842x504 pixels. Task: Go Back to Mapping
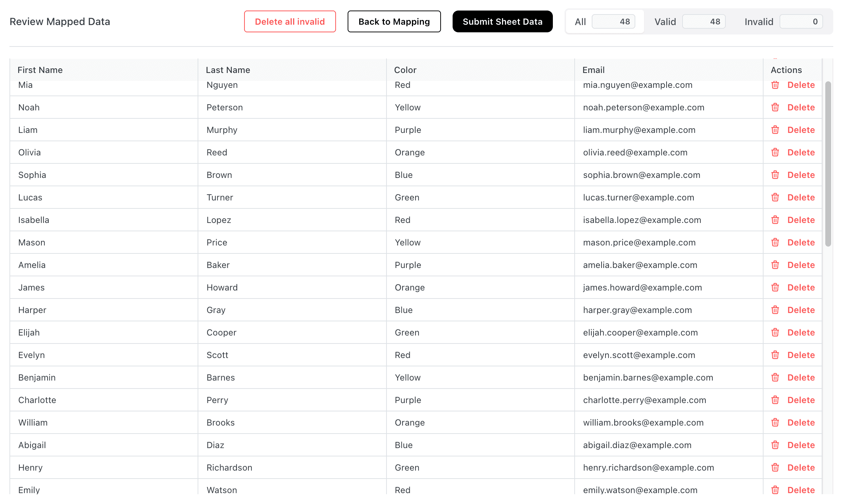tap(394, 21)
